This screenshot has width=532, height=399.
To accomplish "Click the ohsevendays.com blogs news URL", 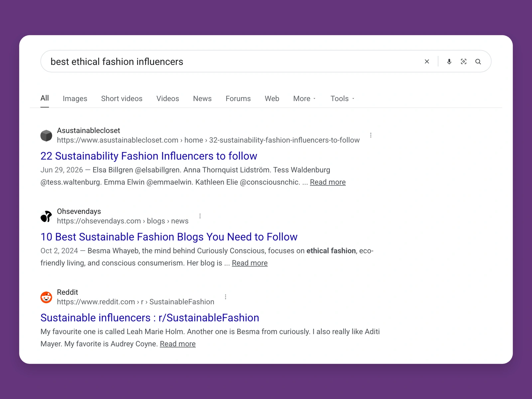I will 123,221.
